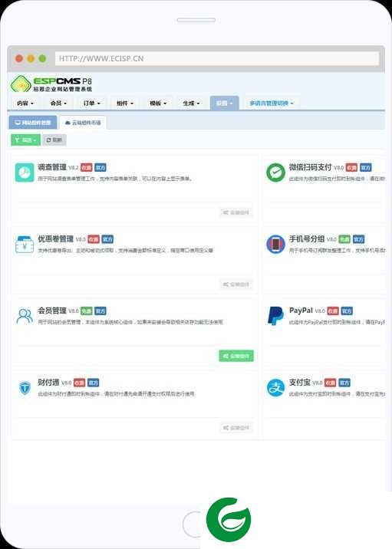Open the 多语言管理切换 dropdown
The width and height of the screenshot is (392, 549).
click(272, 104)
